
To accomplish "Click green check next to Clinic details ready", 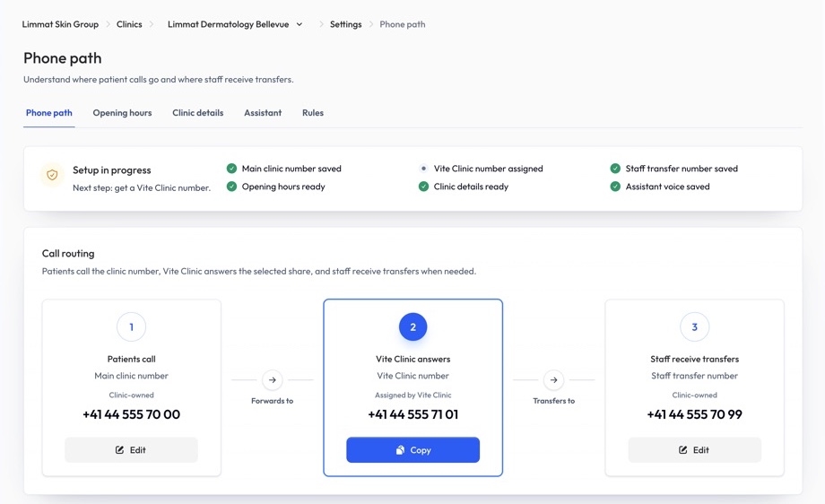I will (x=423, y=187).
